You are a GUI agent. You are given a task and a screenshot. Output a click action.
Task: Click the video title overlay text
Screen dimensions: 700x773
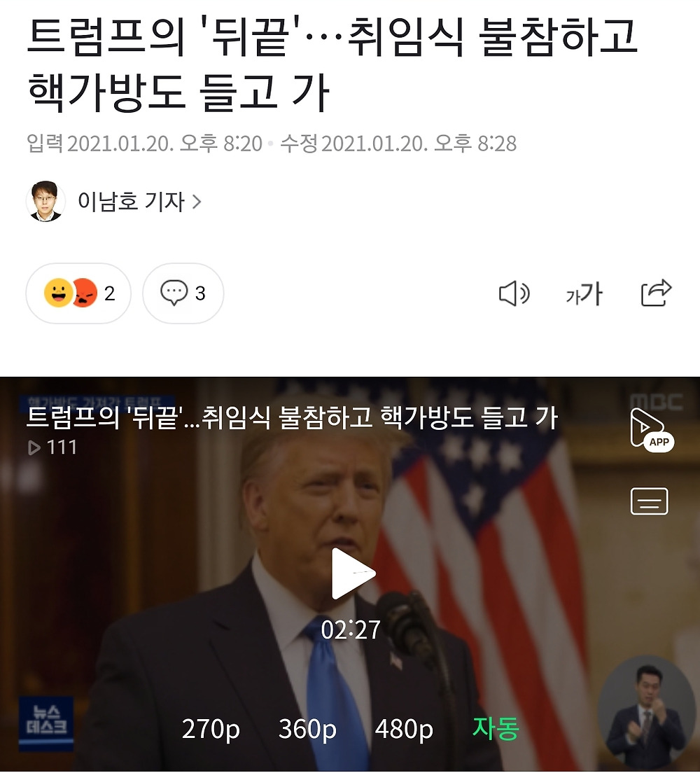[292, 417]
